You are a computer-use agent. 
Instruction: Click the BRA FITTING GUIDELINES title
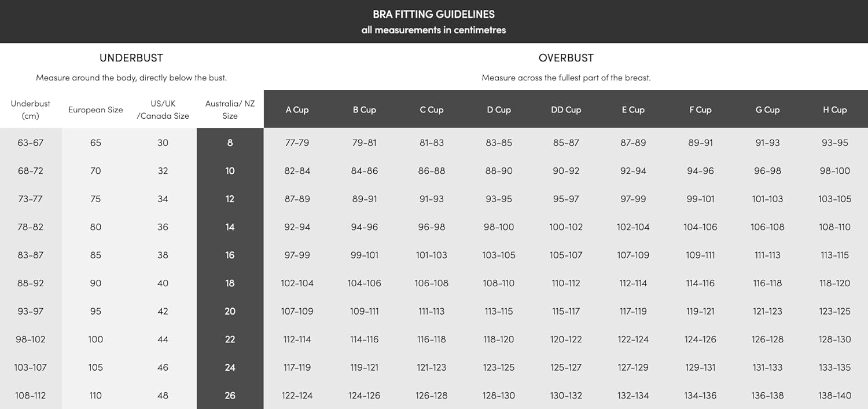pos(433,14)
